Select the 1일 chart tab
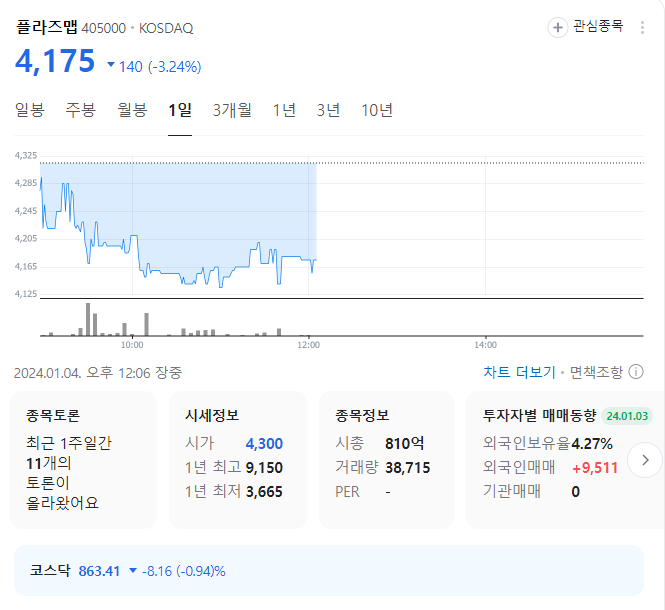 pyautogui.click(x=180, y=110)
